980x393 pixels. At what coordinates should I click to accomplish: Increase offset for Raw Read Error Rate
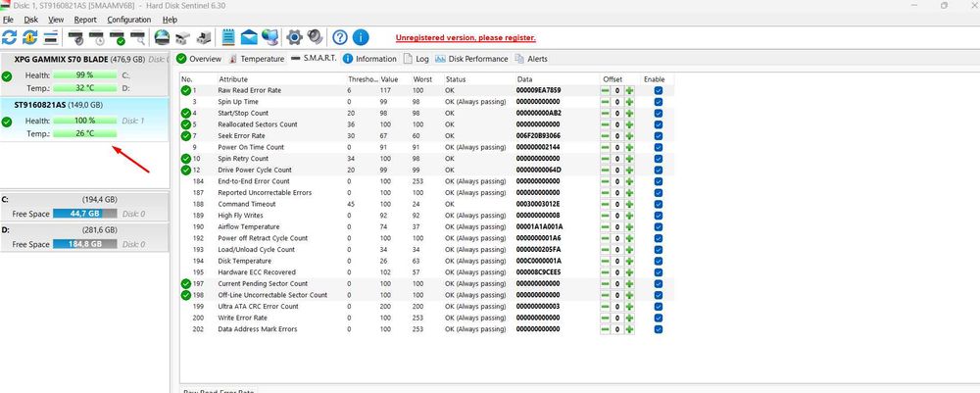(629, 90)
